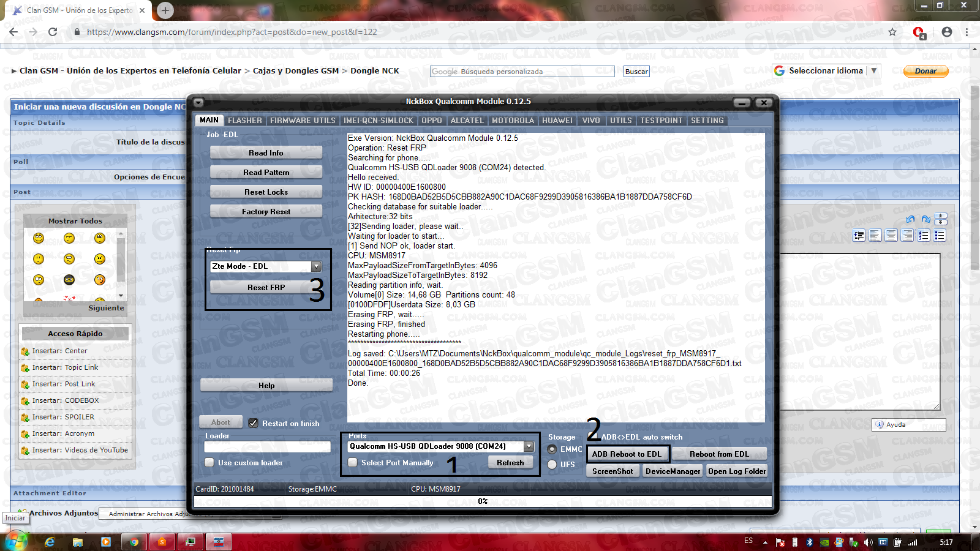980x551 pixels.
Task: Click Open Log Folder button
Action: pyautogui.click(x=737, y=471)
